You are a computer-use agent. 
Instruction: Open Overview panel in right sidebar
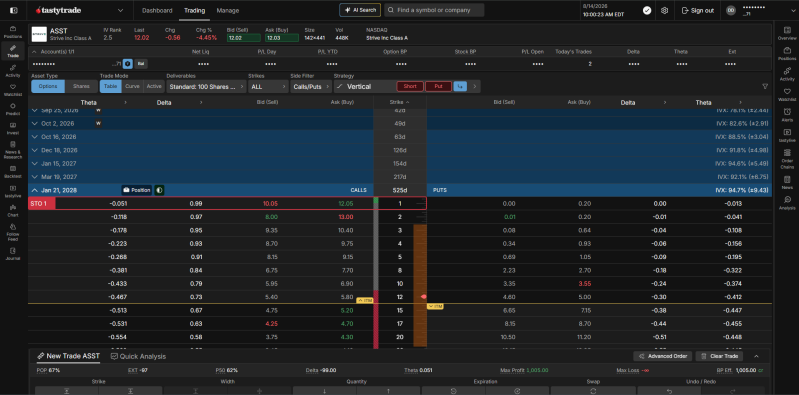[787, 34]
